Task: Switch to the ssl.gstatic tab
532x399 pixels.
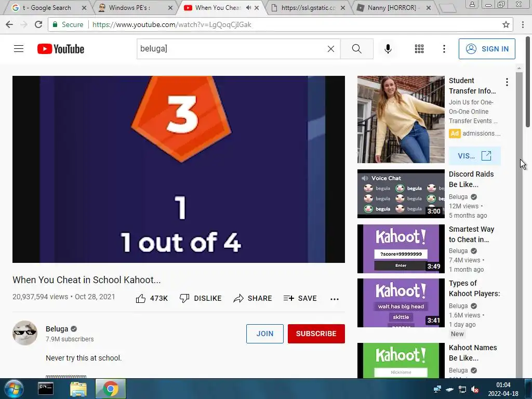Action: pyautogui.click(x=308, y=7)
